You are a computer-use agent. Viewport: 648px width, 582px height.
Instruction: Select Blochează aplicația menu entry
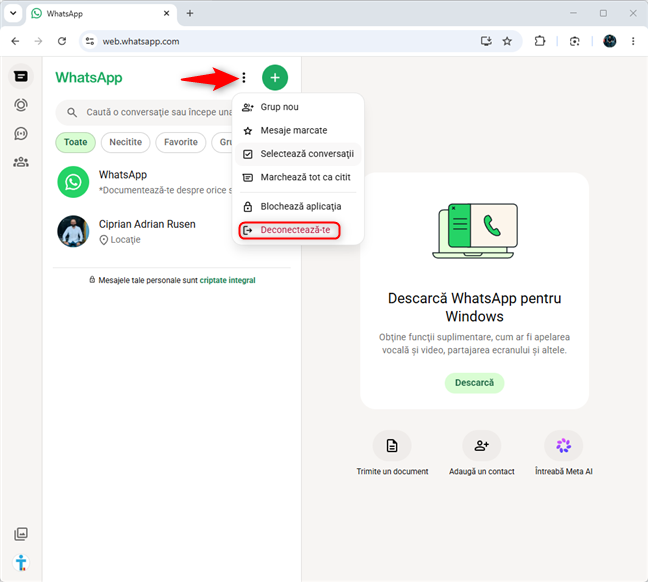point(298,206)
